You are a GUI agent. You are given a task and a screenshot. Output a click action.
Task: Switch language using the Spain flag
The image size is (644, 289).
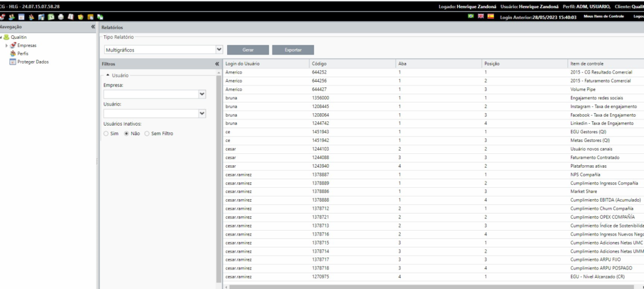click(x=491, y=16)
